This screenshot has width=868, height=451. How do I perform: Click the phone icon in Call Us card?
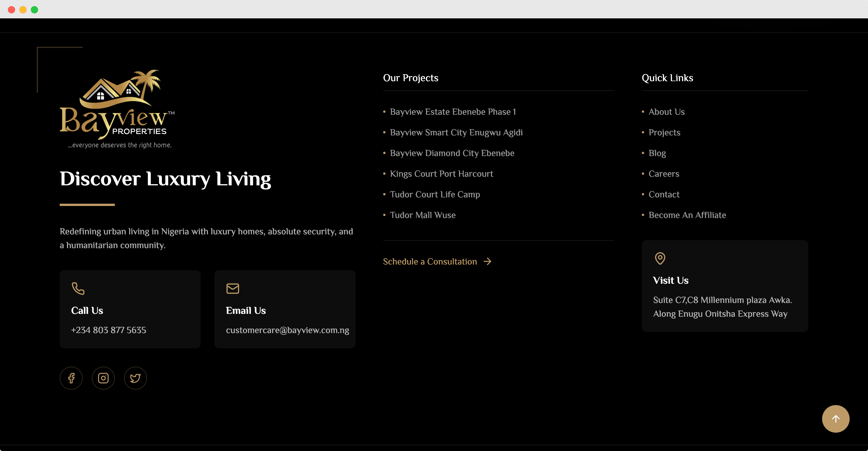(78, 288)
